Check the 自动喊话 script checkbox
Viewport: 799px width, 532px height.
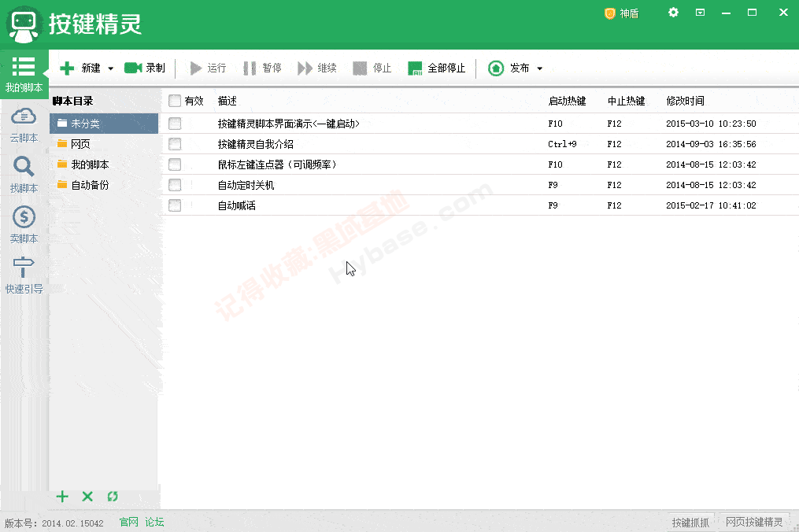pyautogui.click(x=175, y=205)
